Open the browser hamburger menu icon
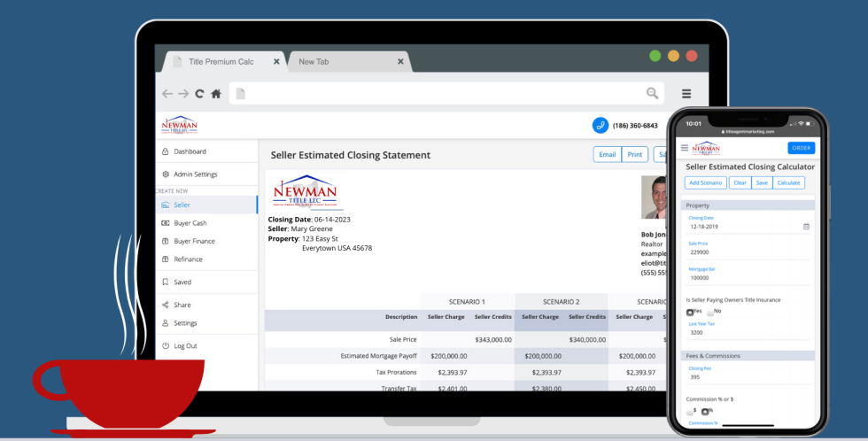 pyautogui.click(x=686, y=94)
